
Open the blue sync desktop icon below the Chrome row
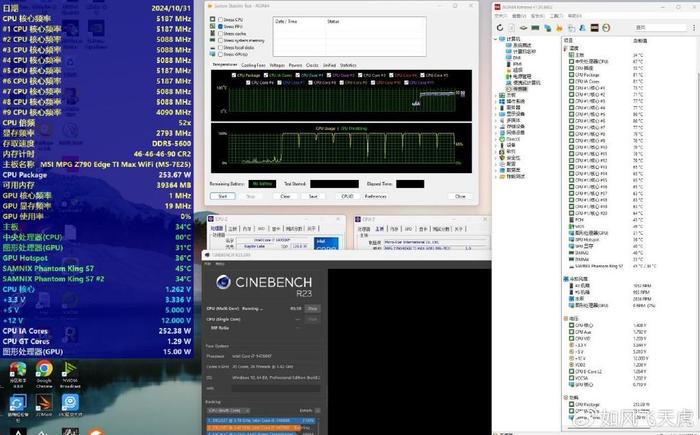18,406
